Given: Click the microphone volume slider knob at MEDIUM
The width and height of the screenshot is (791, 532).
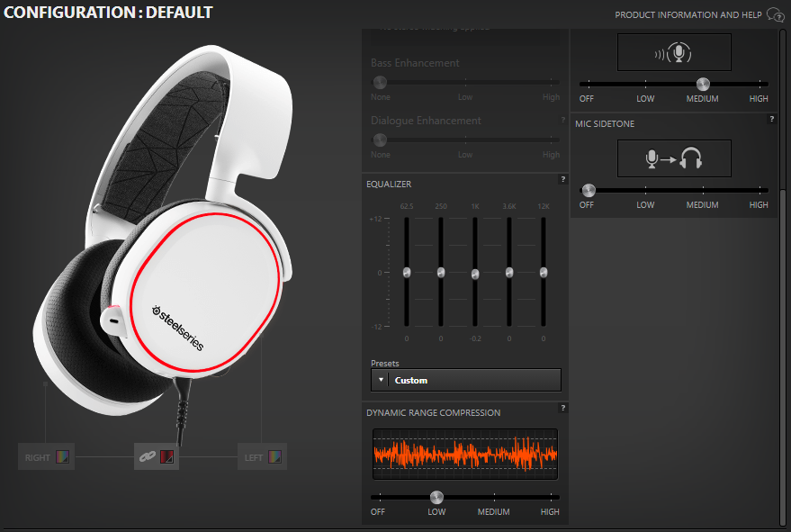Looking at the screenshot, I should tap(703, 84).
